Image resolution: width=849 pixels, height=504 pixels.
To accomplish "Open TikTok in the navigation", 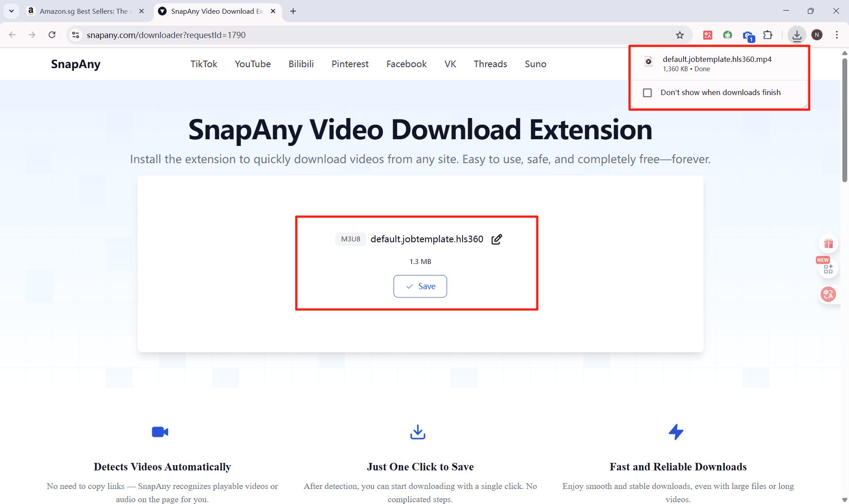I will click(x=204, y=64).
